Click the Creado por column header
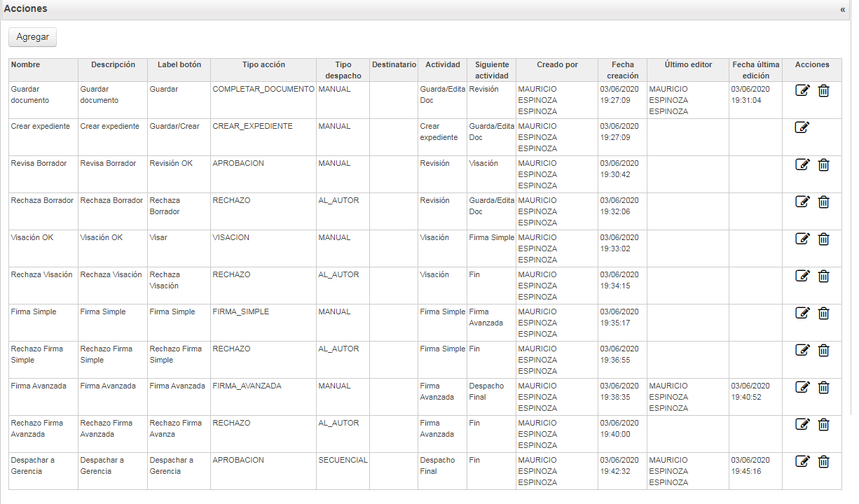This screenshot has width=859, height=504. pyautogui.click(x=557, y=70)
